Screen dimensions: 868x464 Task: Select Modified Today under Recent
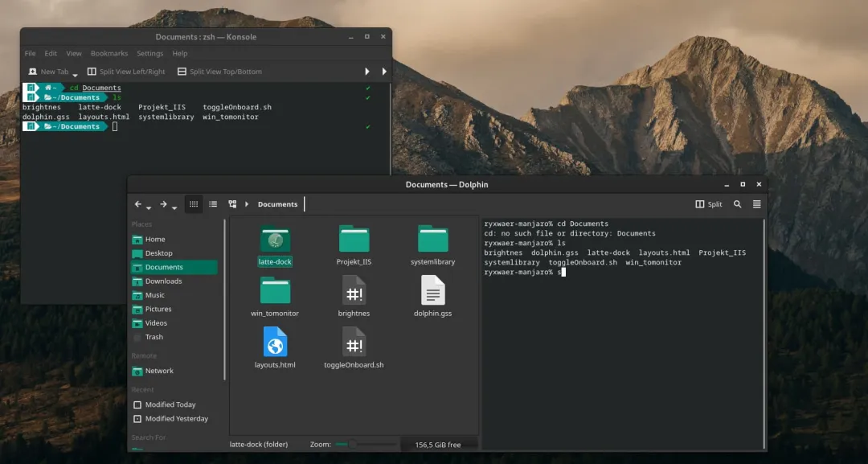[x=174, y=404]
